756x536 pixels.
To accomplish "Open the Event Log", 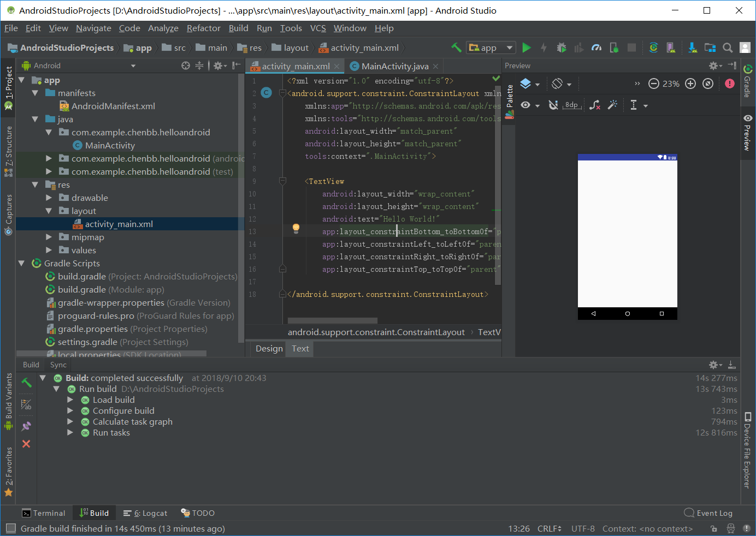I will click(708, 513).
